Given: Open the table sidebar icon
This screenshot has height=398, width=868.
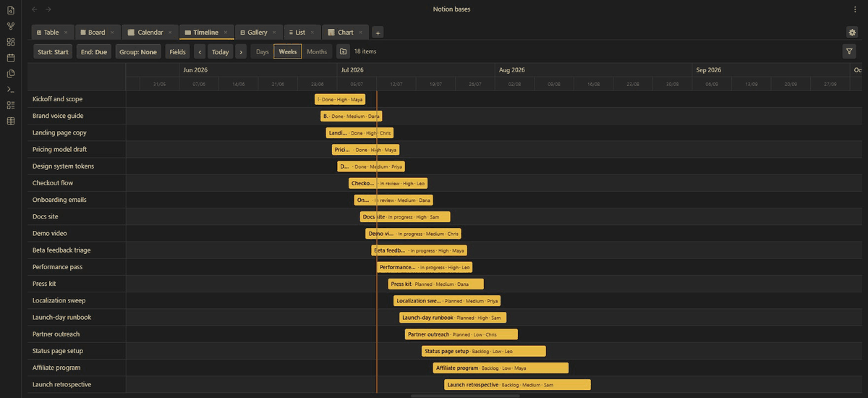Looking at the screenshot, I should pos(10,121).
